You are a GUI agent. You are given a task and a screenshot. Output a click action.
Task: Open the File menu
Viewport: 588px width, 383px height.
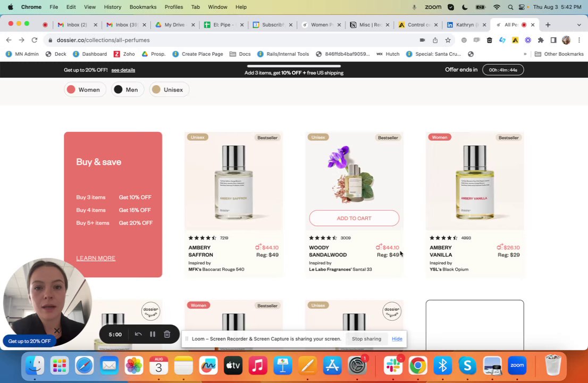[54, 7]
